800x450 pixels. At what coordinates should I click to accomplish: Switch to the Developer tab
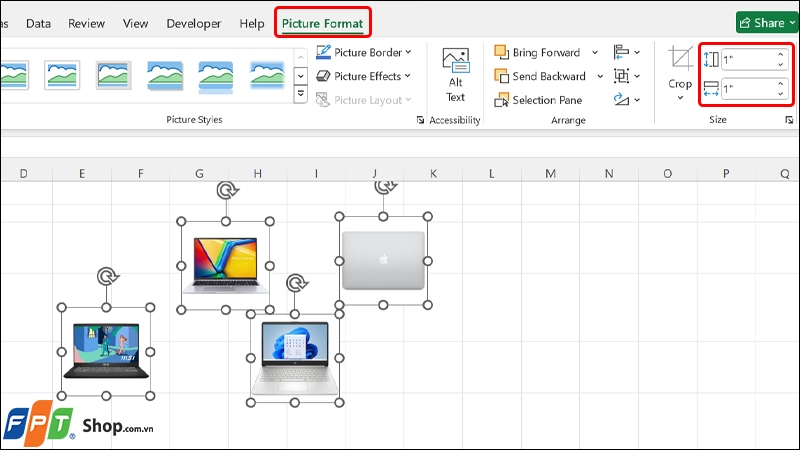(194, 23)
